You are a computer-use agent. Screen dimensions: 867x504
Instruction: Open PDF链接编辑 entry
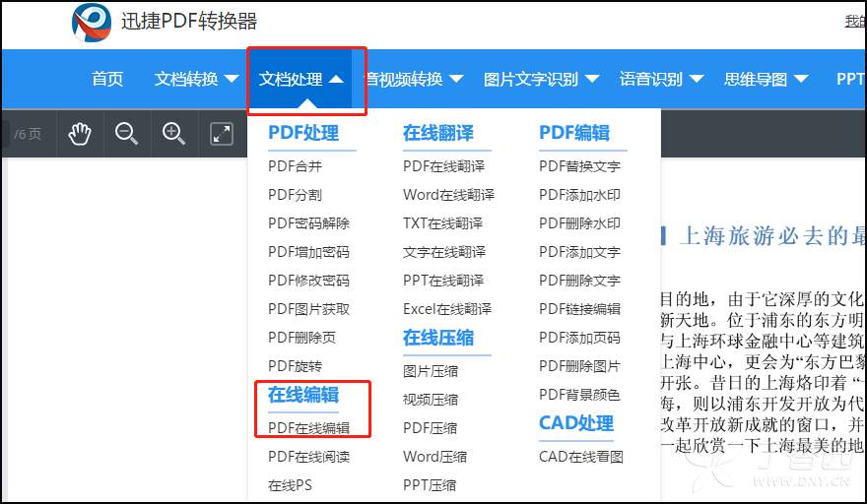(579, 309)
